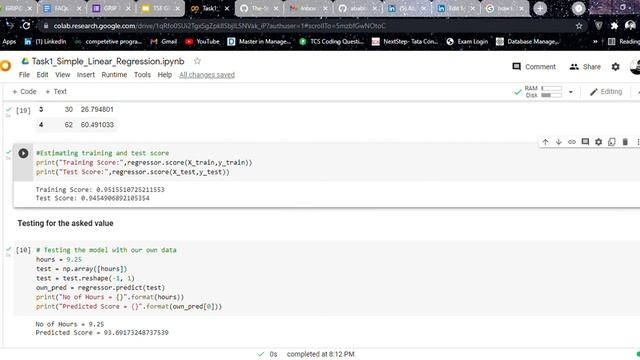Open the Master in Management bookmark
This screenshot has width=640, height=360.
coord(259,42)
